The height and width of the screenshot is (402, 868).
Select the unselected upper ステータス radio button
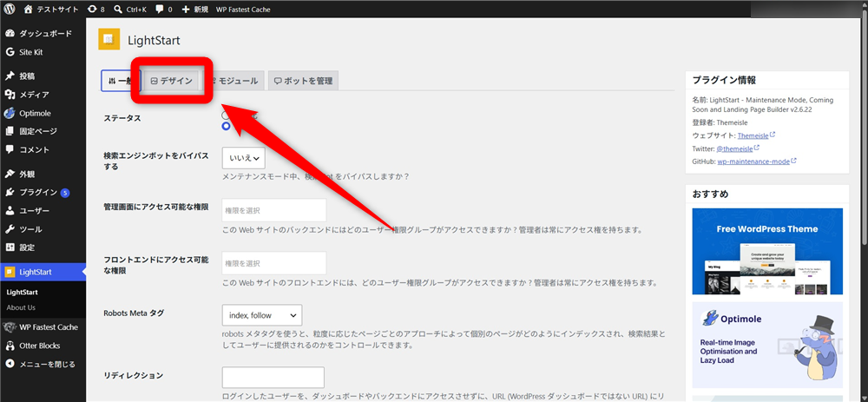[x=226, y=115]
